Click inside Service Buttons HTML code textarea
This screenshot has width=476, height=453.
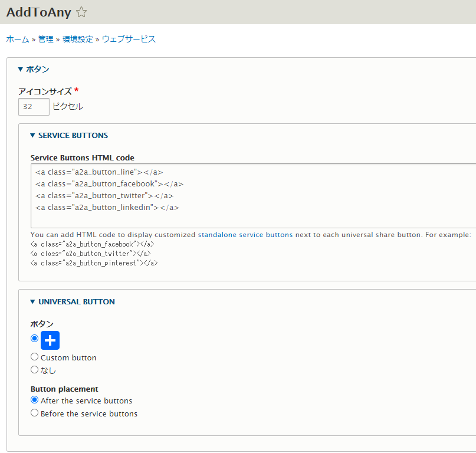coord(253,196)
